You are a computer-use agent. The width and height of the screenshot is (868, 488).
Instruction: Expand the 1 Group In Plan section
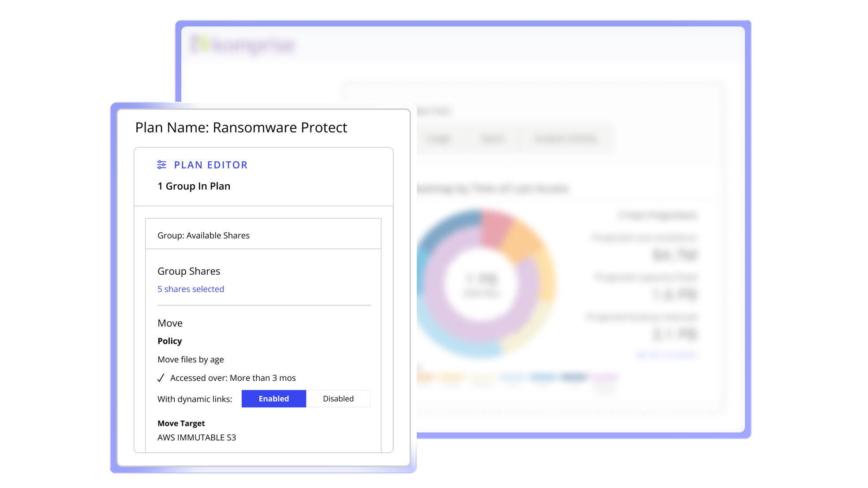194,186
